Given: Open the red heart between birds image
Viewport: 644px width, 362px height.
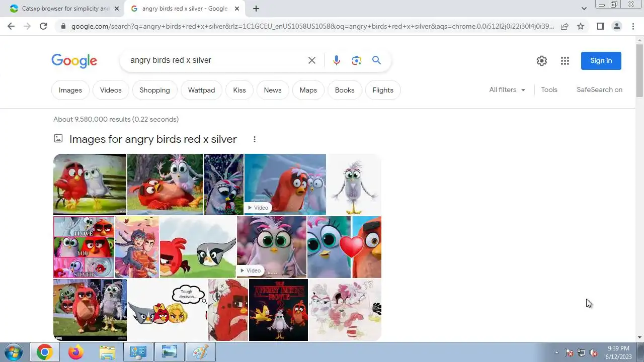Looking at the screenshot, I should point(344,247).
